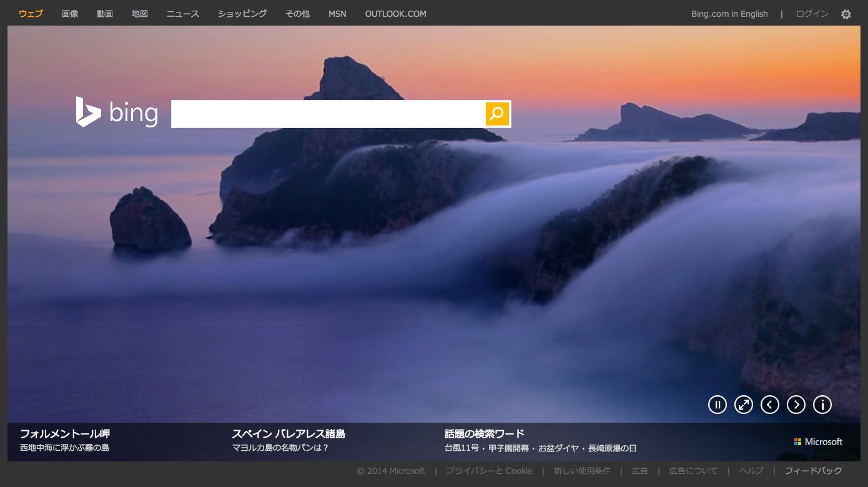Open the 地図 tab
The image size is (868, 487).
pos(140,14)
